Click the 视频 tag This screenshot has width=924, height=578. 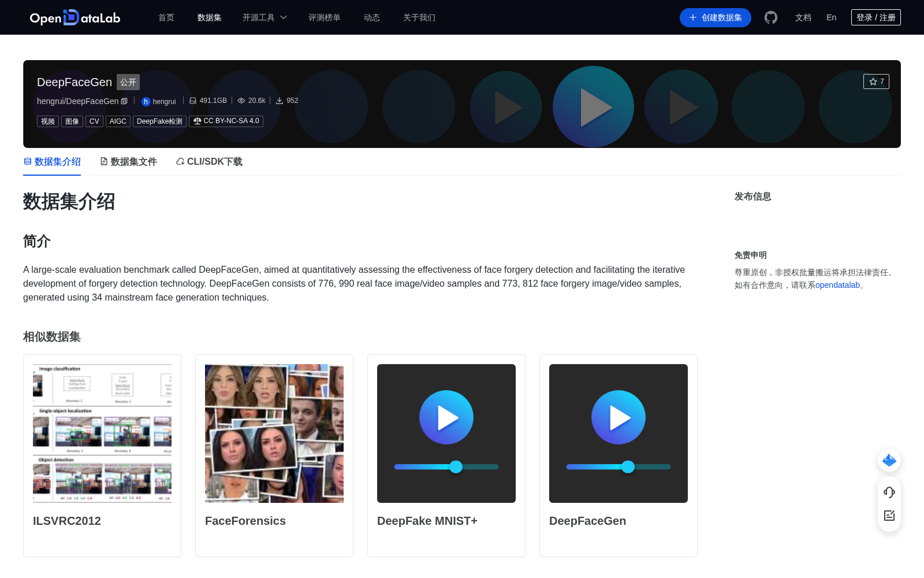(x=48, y=121)
